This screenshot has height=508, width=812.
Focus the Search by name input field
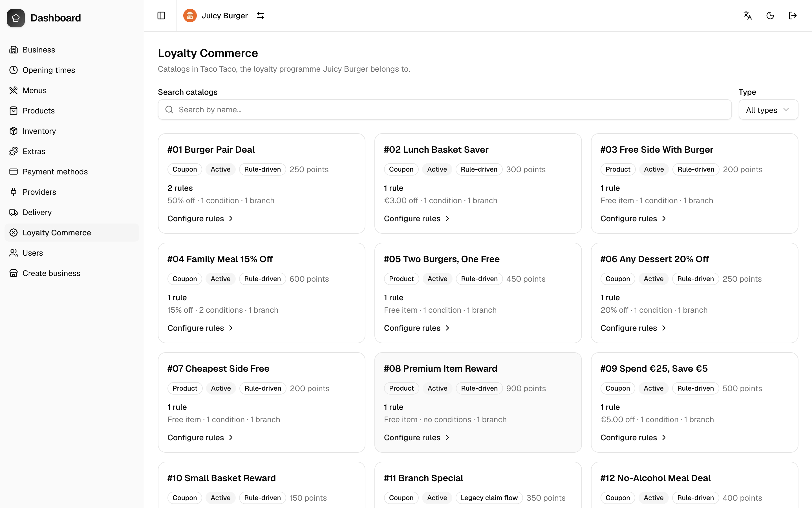445,110
